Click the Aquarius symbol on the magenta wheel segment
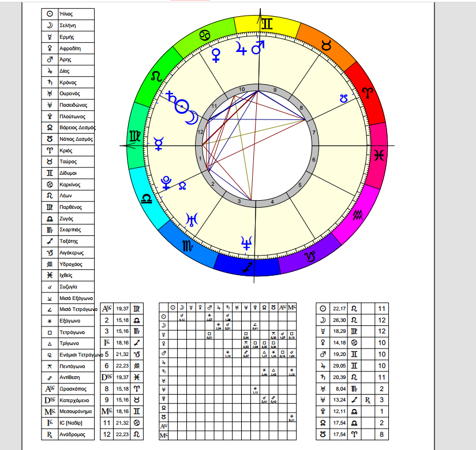Viewport: 476px width, 450px height. click(359, 216)
